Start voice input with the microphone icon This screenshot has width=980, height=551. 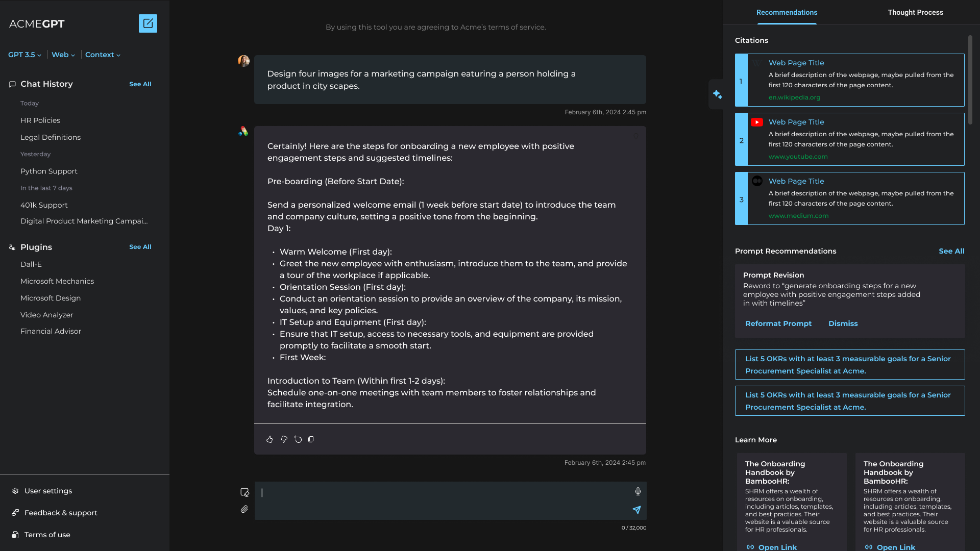[x=638, y=491]
